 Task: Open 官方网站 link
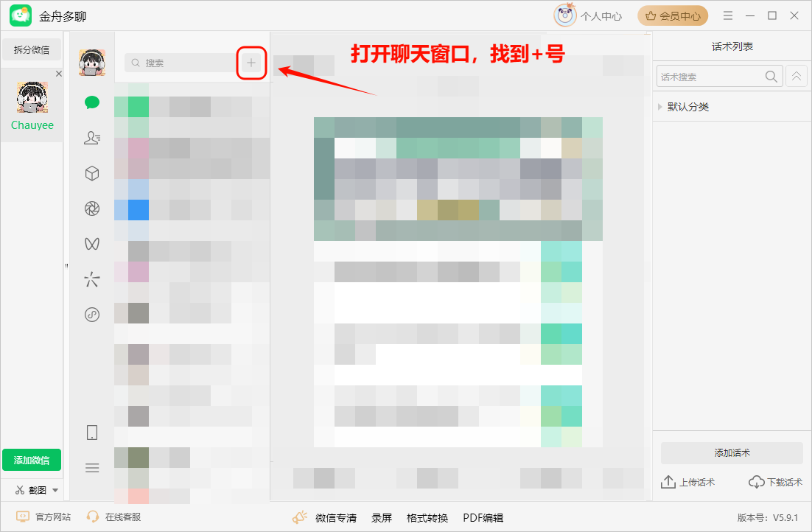tap(43, 517)
